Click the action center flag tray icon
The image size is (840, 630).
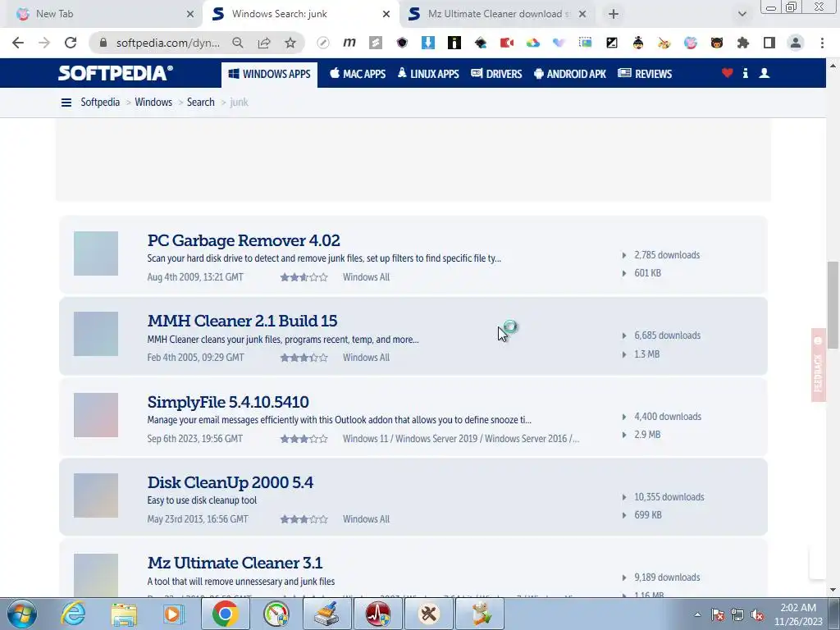click(x=718, y=615)
